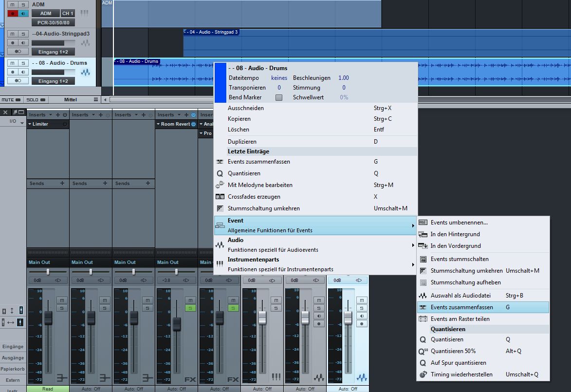Add a send on the first mixer channel

62,183
